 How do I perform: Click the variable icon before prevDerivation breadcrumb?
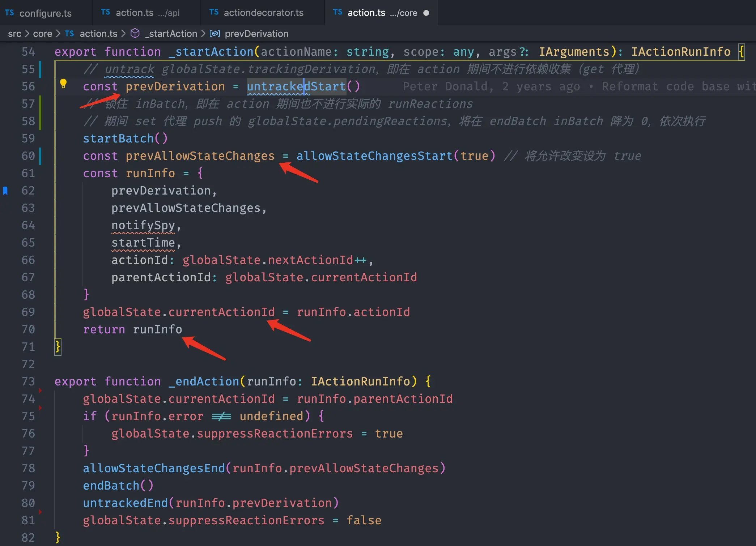(x=215, y=34)
